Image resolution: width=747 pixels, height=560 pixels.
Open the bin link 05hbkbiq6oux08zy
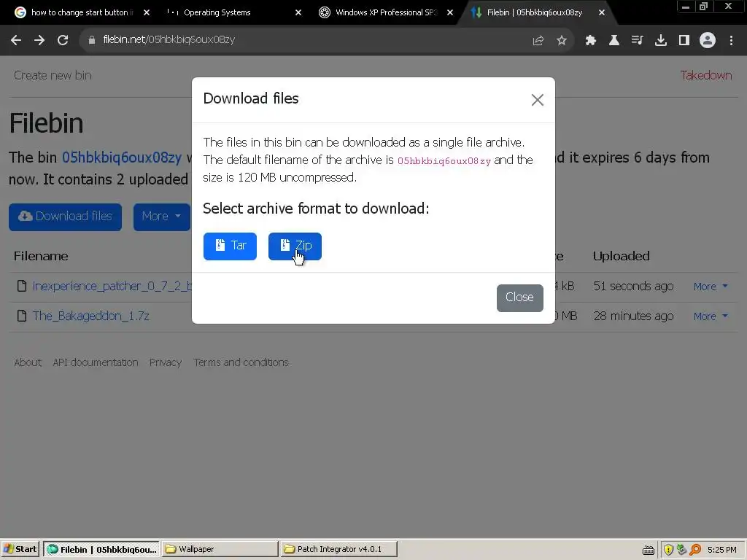click(122, 157)
